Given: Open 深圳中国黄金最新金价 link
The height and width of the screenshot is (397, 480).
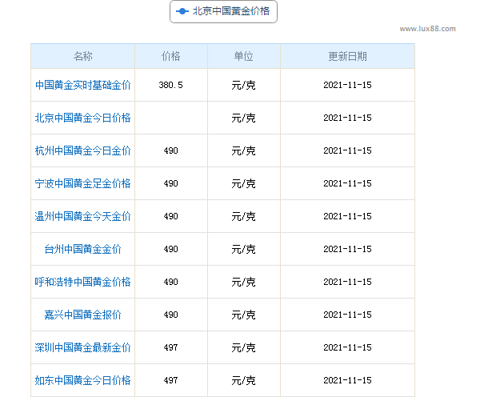Looking at the screenshot, I should (x=83, y=348).
